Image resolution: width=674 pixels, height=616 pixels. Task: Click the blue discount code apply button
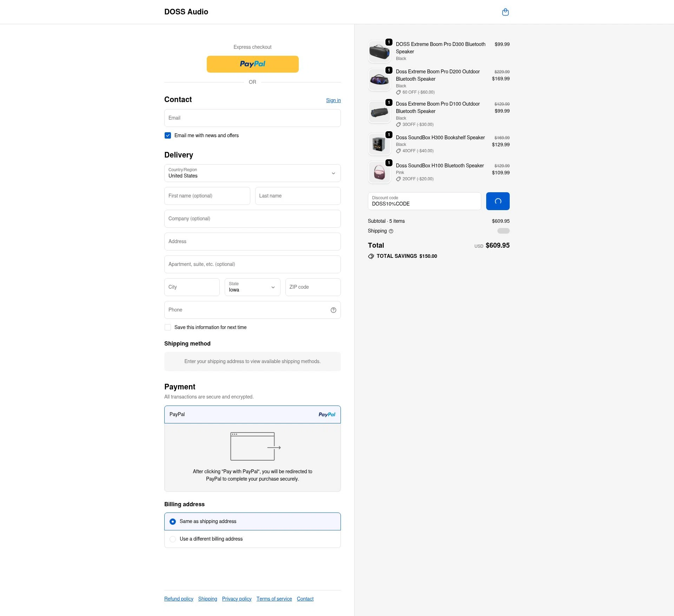click(498, 201)
